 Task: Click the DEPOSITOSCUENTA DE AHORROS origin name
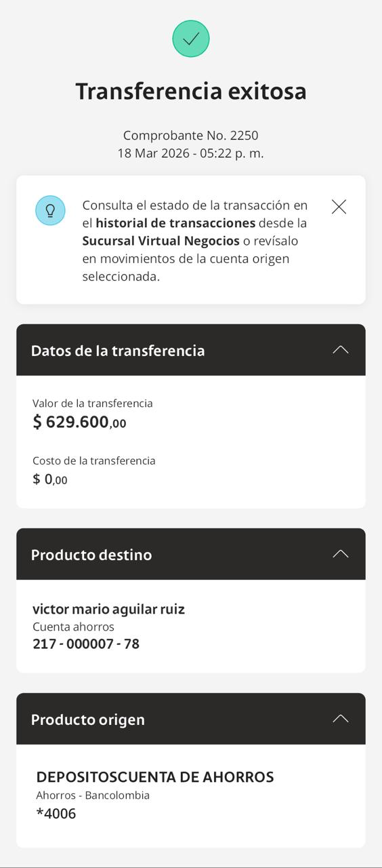tap(155, 777)
